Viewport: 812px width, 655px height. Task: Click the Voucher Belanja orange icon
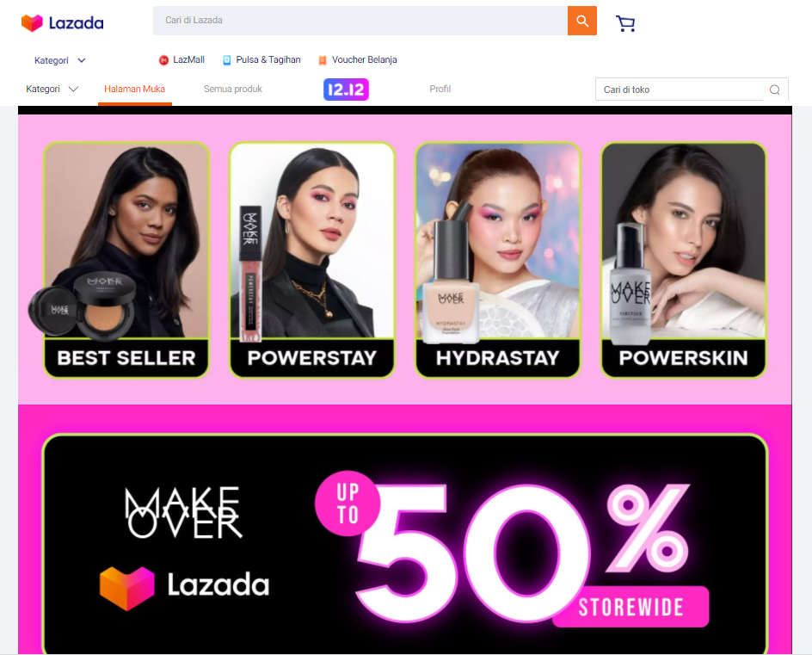[322, 60]
